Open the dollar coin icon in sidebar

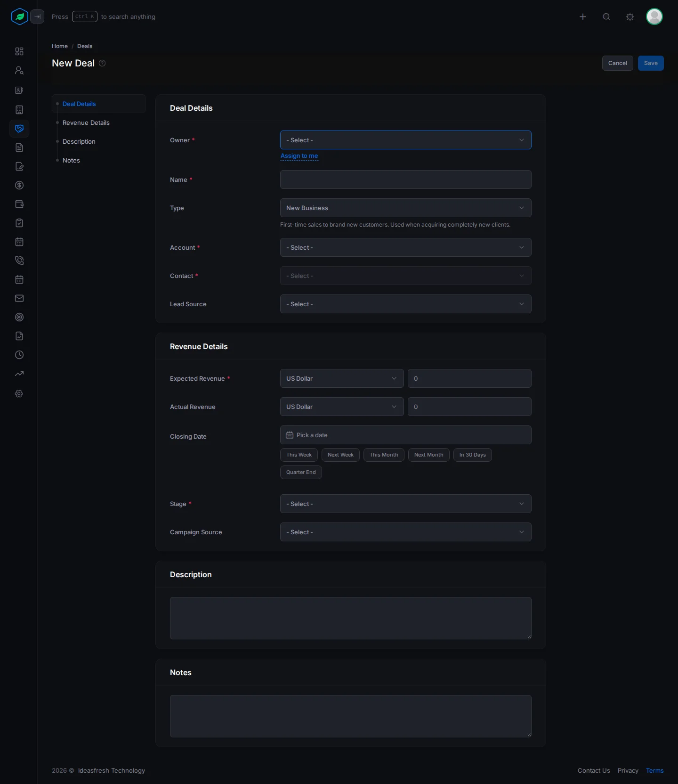[19, 185]
